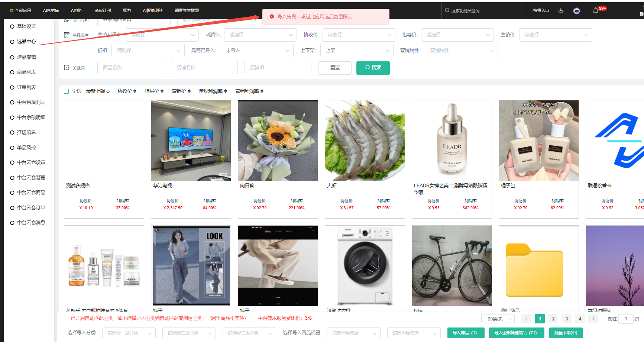Click the download icon in top bar

pyautogui.click(x=561, y=10)
